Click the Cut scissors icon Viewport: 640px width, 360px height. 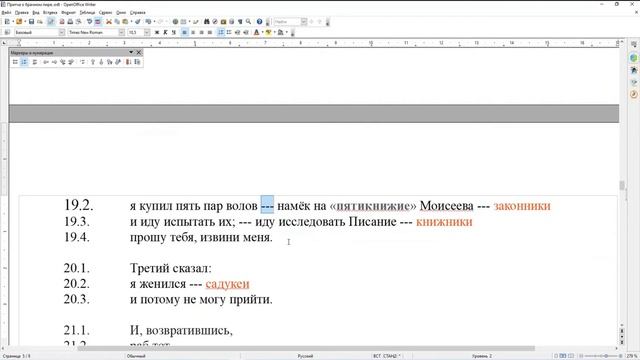[x=109, y=22]
